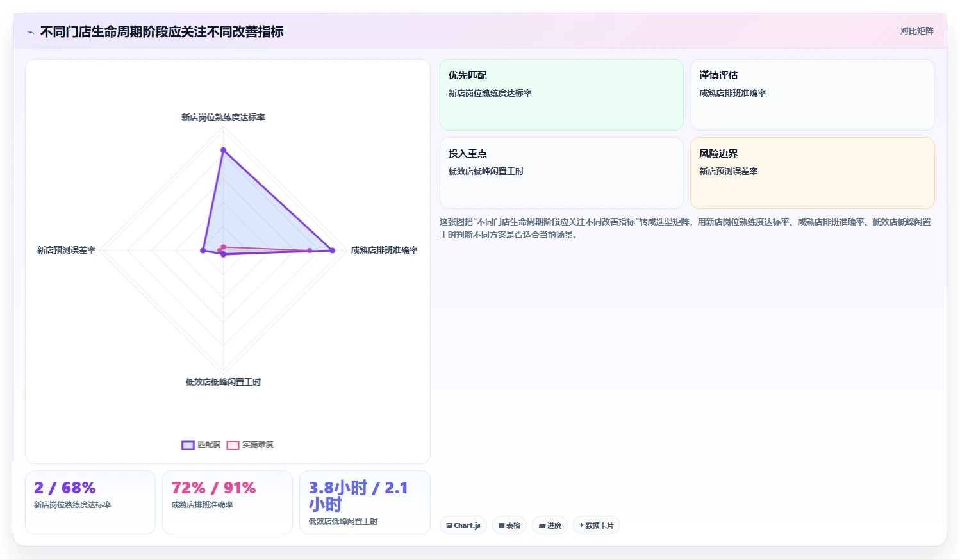Image resolution: width=960 pixels, height=560 pixels.
Task: Click the description paragraph starting with 这张图把
Action: pos(685,228)
